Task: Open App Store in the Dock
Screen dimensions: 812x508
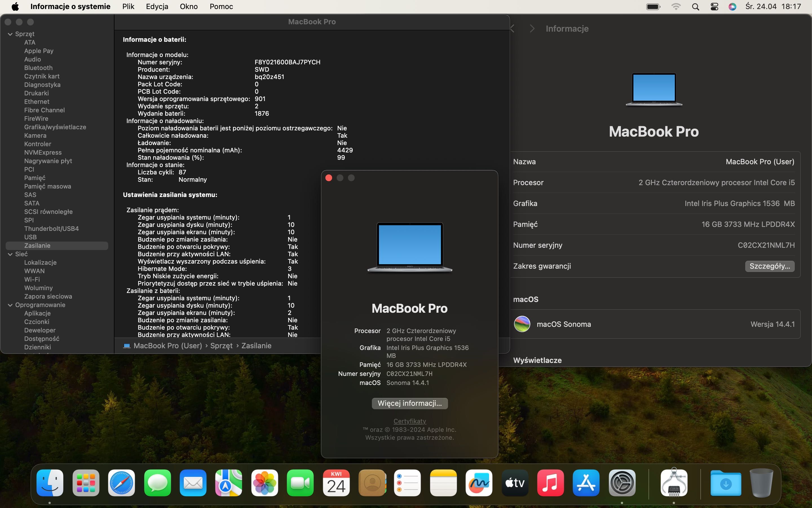Action: [x=586, y=483]
